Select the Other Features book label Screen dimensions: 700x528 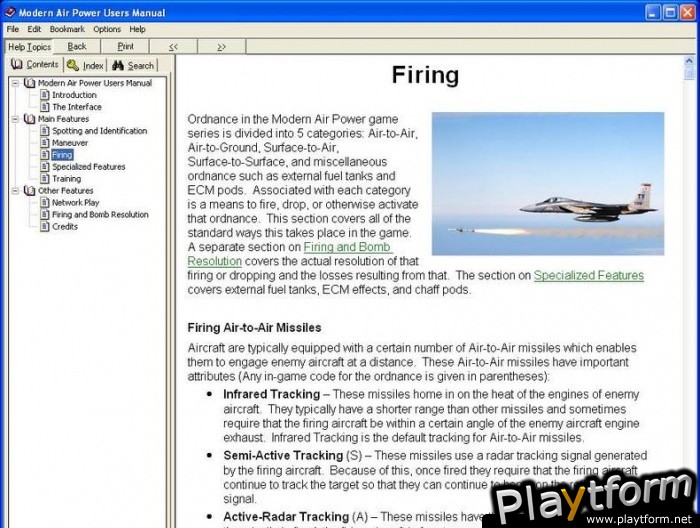coord(65,191)
